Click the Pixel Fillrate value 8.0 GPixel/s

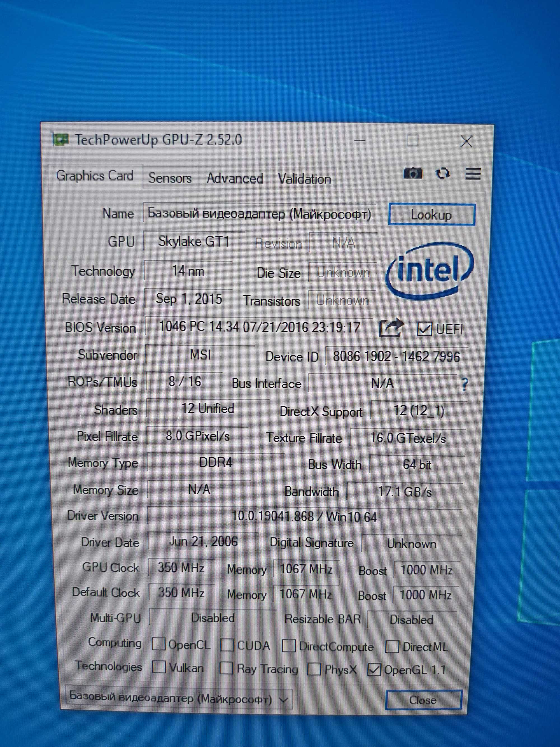(x=197, y=436)
